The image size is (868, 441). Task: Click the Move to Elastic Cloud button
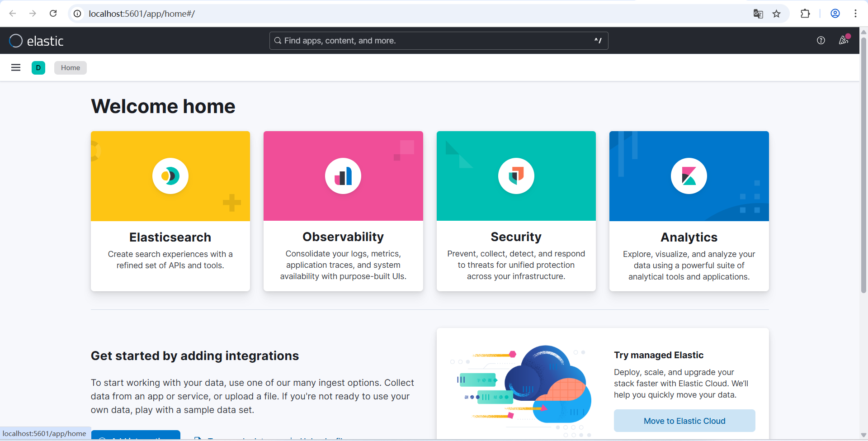point(684,421)
